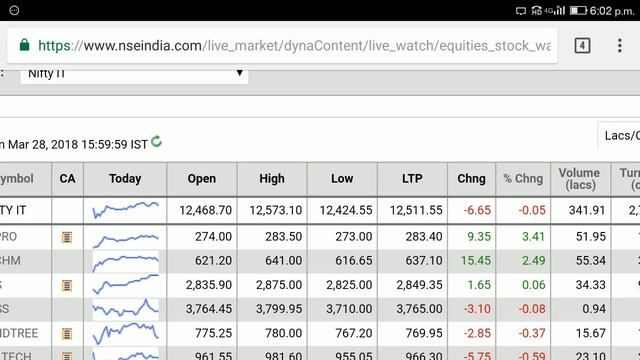640x360 pixels.
Task: Select the LTP value 3,765.00
Action: click(419, 309)
